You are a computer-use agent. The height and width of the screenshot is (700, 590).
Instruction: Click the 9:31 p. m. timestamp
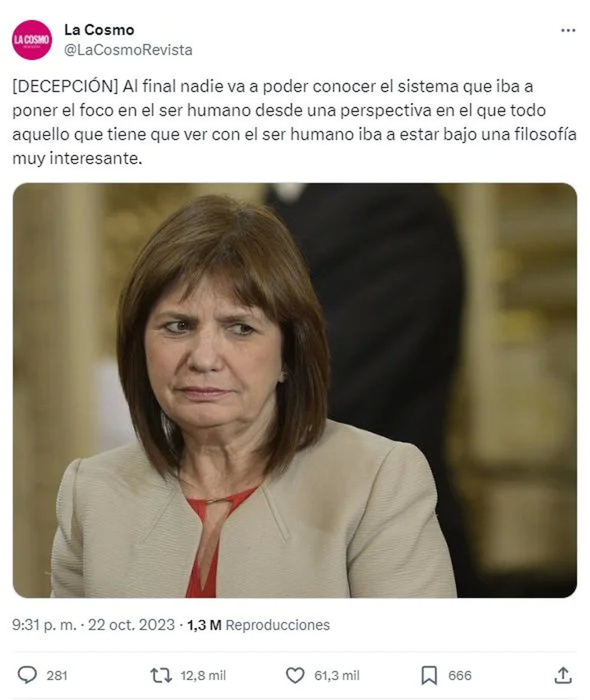click(x=44, y=625)
